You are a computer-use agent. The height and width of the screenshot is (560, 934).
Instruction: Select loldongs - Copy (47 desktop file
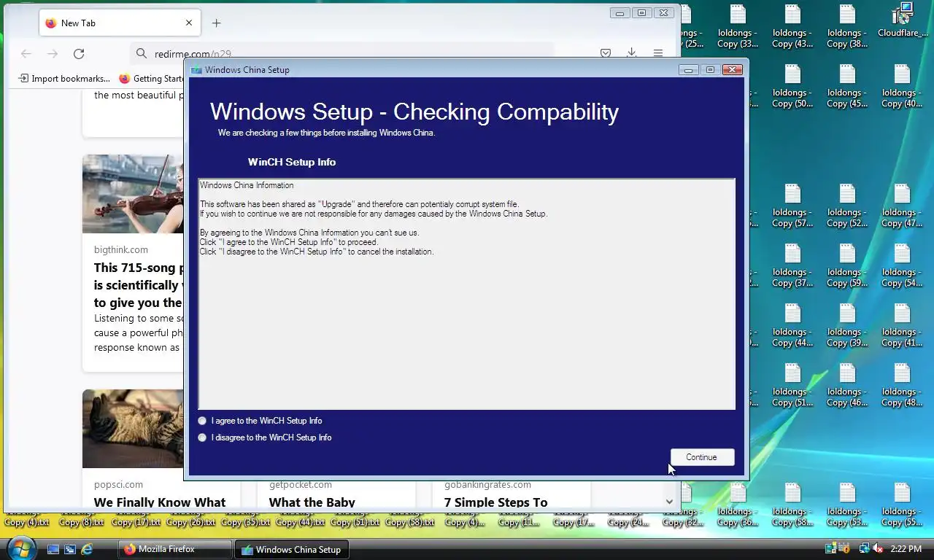[902, 206]
